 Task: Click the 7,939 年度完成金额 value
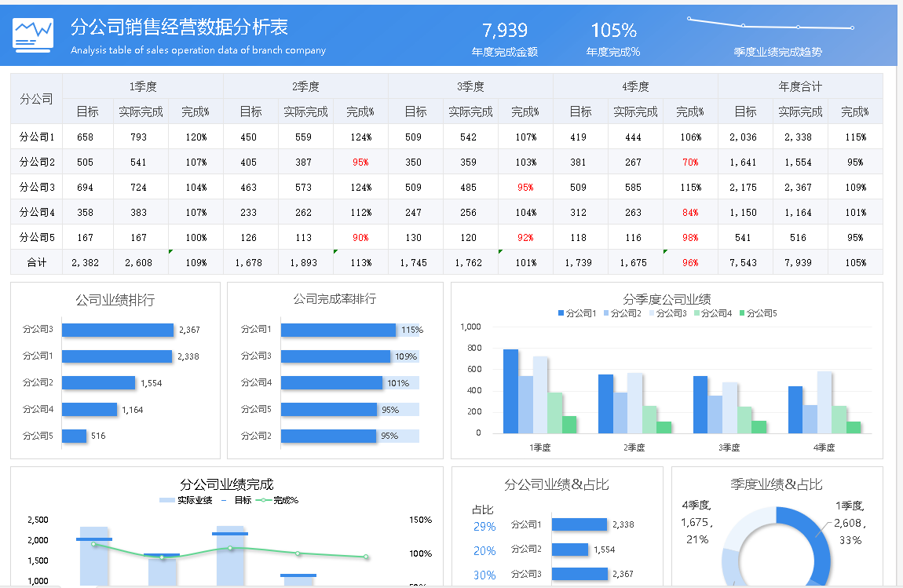[504, 31]
